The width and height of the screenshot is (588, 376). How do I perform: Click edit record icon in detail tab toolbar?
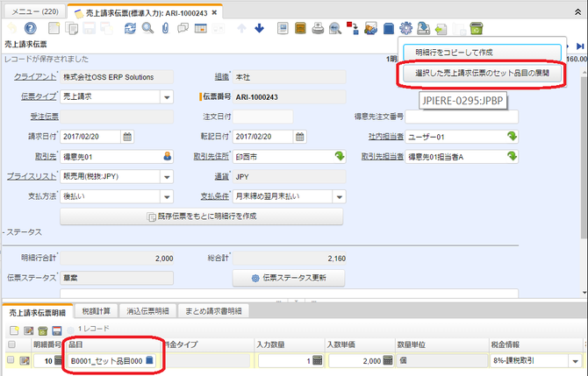(28, 330)
